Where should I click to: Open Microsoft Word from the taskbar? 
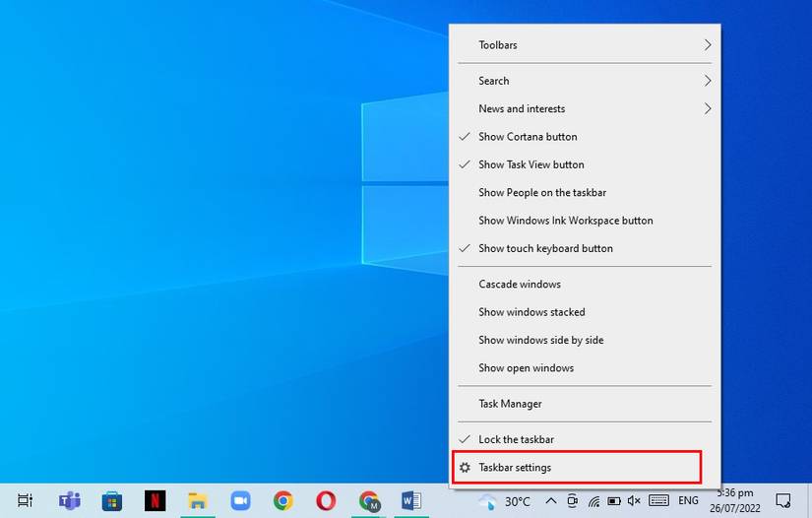pos(411,500)
